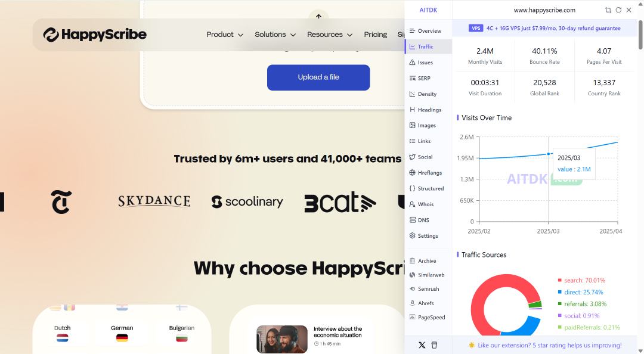Click the Visits Over Time heading
This screenshot has height=354, width=644.
(487, 118)
